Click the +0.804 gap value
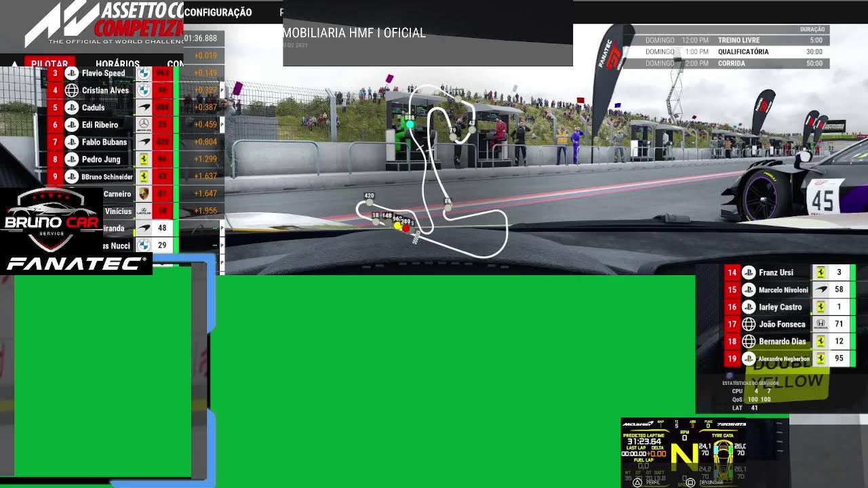This screenshot has width=868, height=488. tap(205, 142)
